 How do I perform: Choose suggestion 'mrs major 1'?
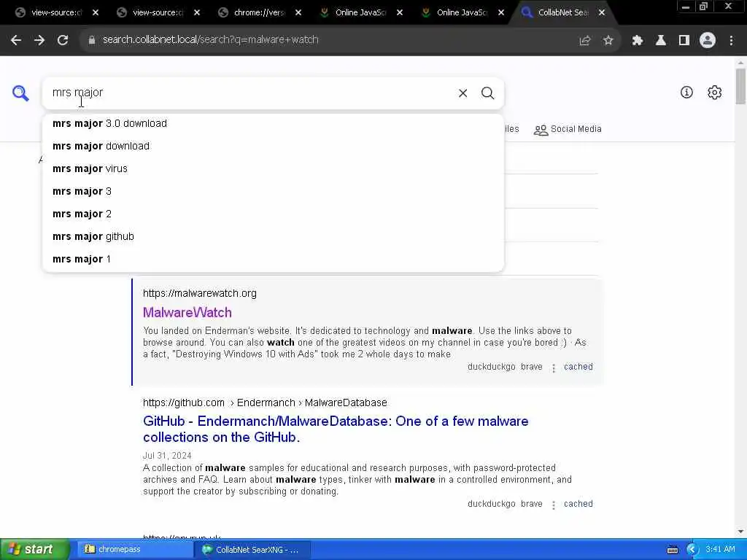(273, 259)
